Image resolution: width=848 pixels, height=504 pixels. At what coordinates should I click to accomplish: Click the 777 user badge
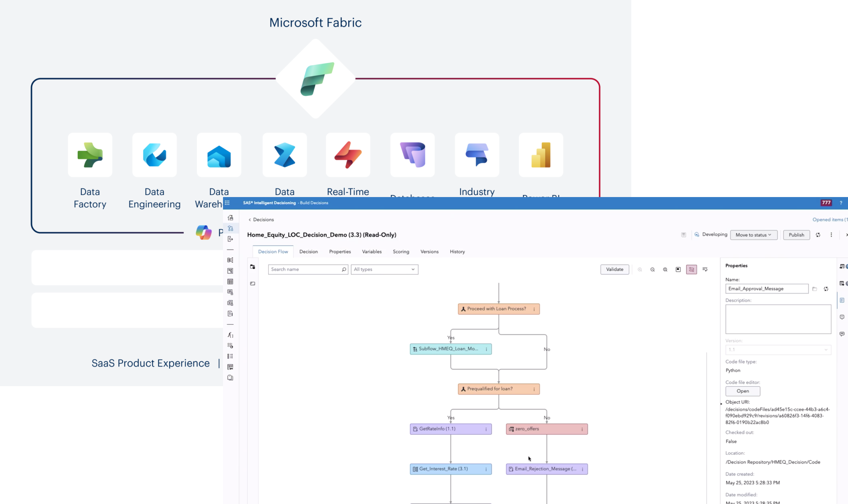(826, 203)
